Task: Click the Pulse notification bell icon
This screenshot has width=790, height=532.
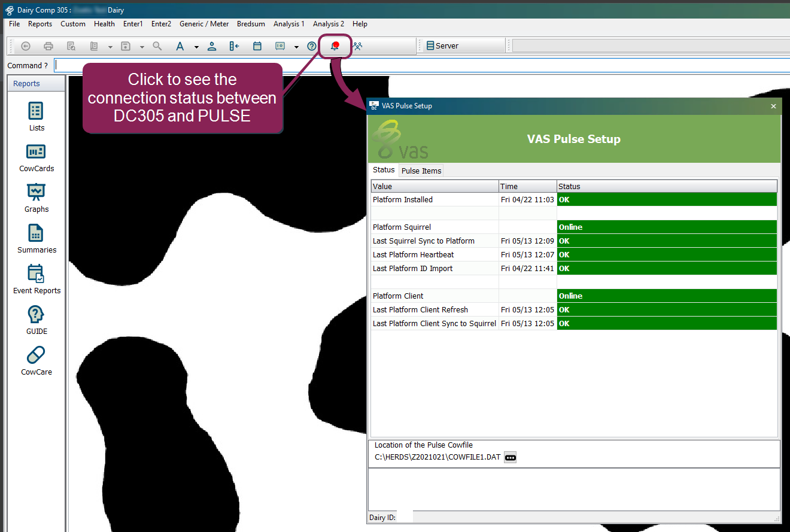Action: pos(335,46)
